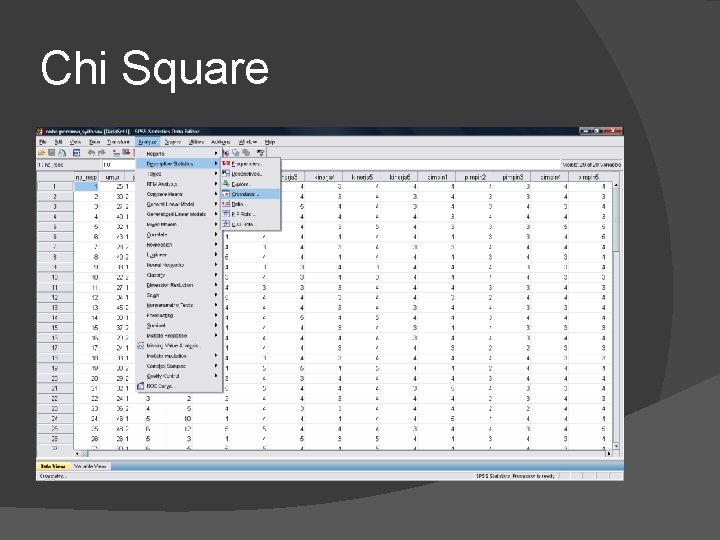Click the Explore icon in submenu
720x540 pixels.
(226, 184)
